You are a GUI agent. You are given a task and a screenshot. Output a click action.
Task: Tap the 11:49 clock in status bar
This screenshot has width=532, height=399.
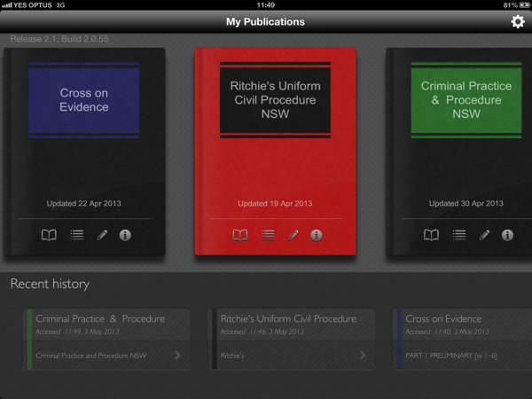266,5
